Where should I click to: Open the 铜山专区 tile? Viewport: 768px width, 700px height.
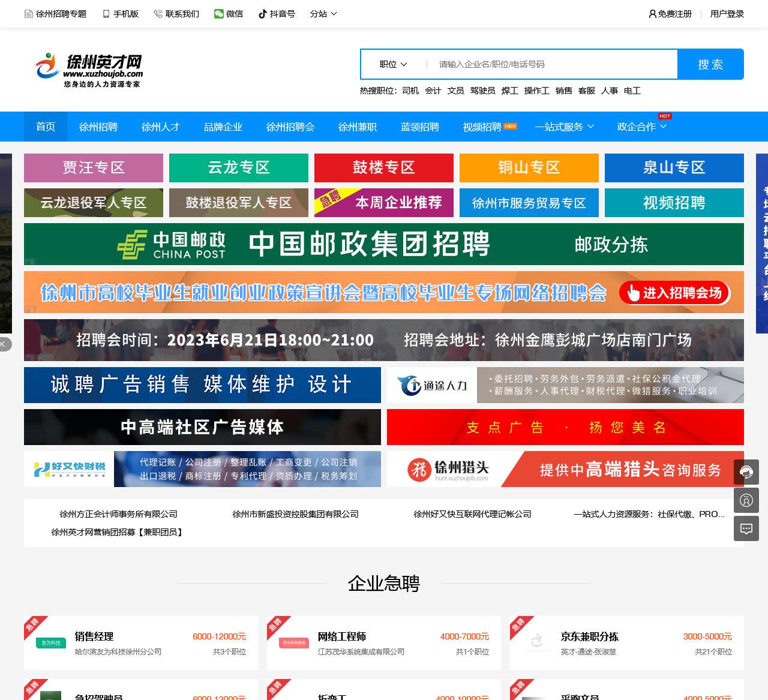tap(529, 168)
